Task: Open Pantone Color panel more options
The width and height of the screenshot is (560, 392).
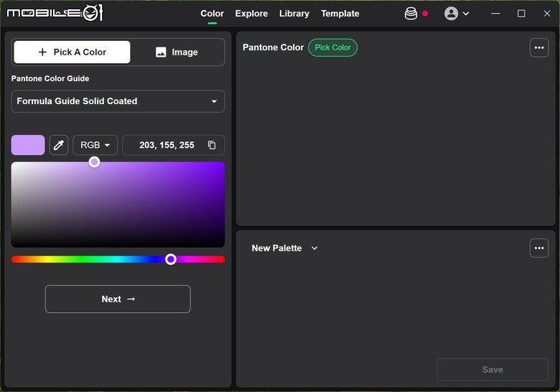Action: [539, 47]
